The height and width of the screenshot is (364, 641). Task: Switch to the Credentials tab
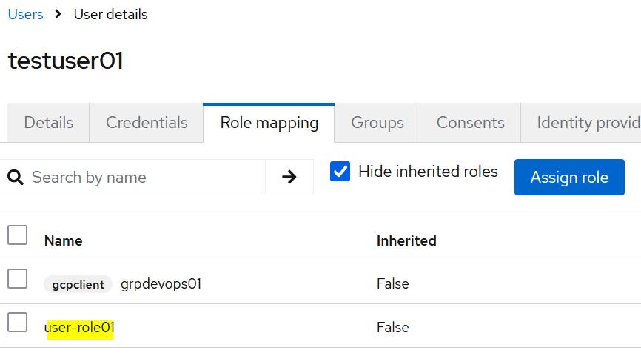click(x=147, y=123)
